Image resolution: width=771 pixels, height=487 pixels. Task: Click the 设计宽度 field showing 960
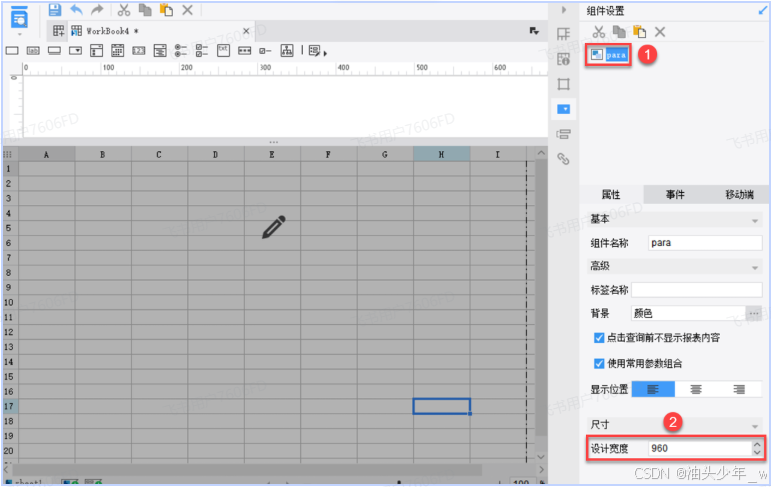(x=700, y=448)
